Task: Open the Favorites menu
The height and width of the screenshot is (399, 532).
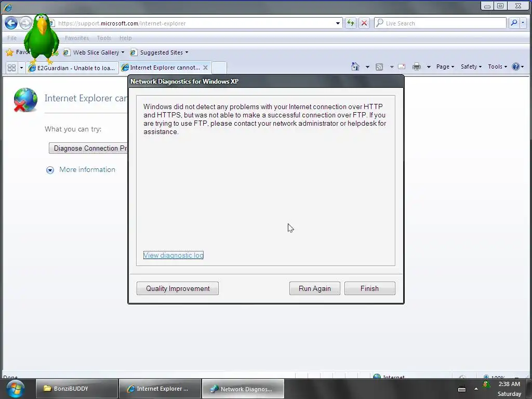Action: pos(77,38)
